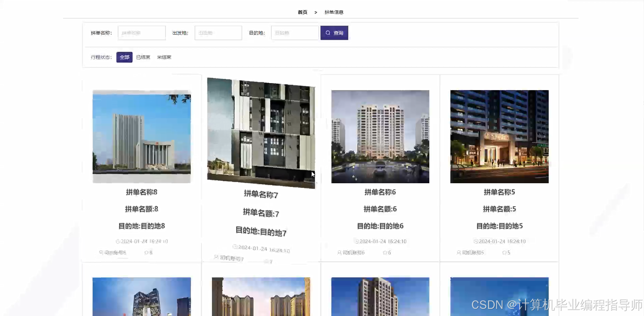Screen dimensions: 644x316
Task: Select the 全部 trip status filter
Action: coord(124,57)
